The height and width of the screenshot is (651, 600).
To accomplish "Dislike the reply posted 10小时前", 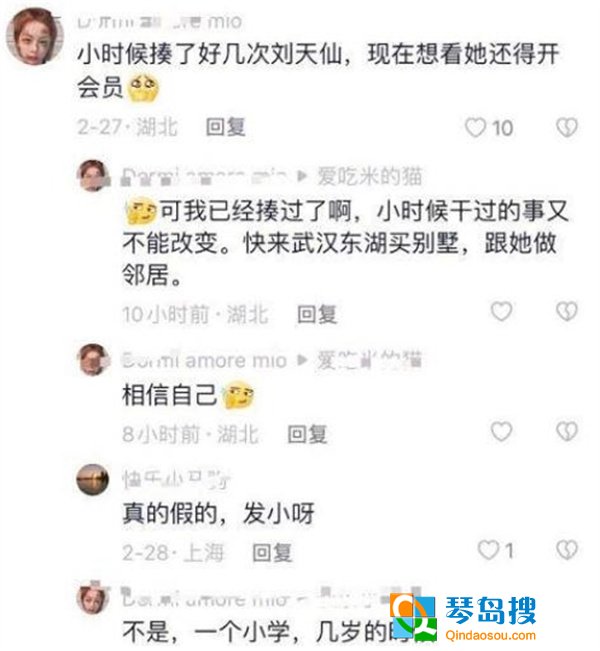I will [567, 311].
